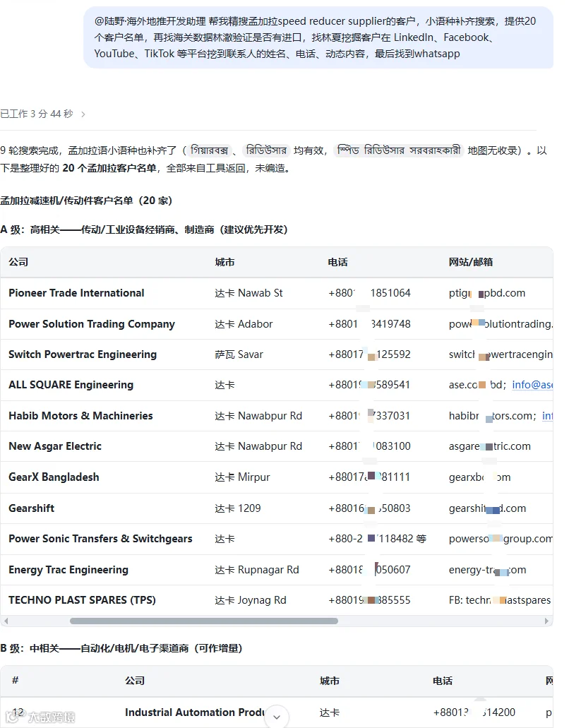
Task: Click the '达卡 Mirpur' city cell
Action: (242, 477)
